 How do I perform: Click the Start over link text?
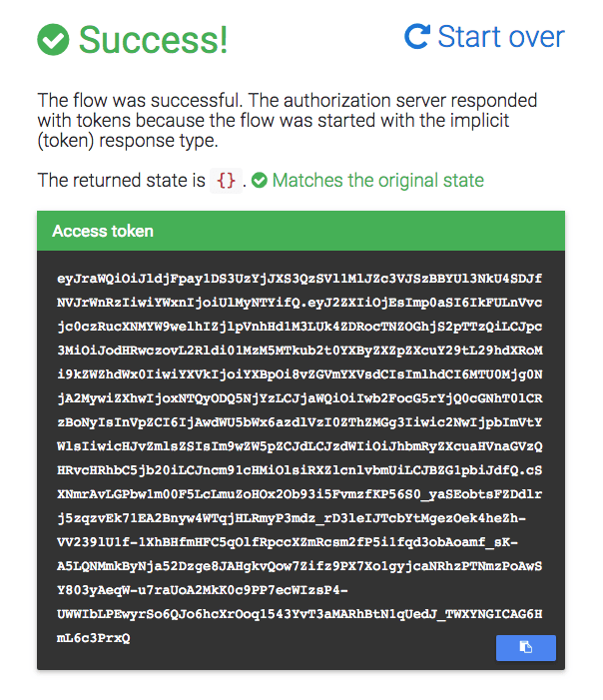tap(501, 36)
